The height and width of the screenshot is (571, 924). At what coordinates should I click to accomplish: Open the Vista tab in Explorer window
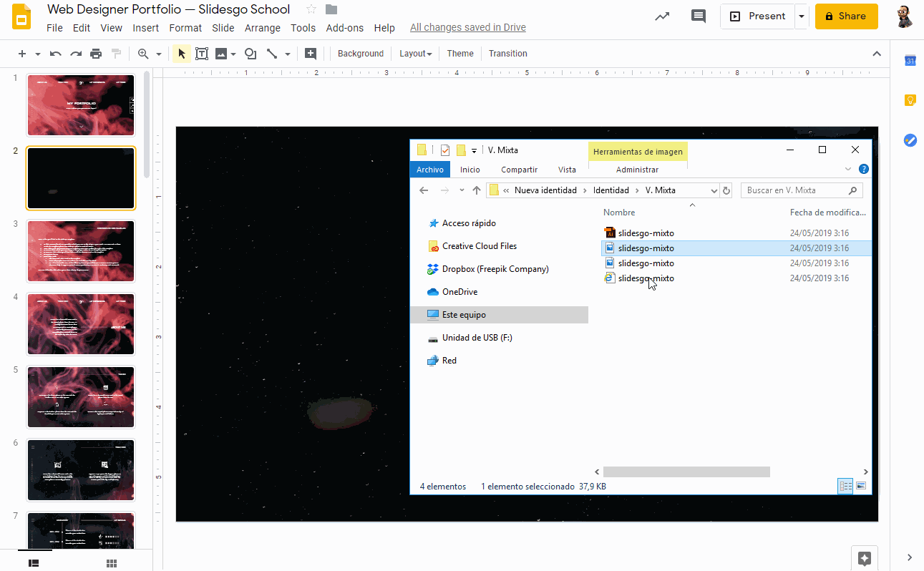point(567,170)
